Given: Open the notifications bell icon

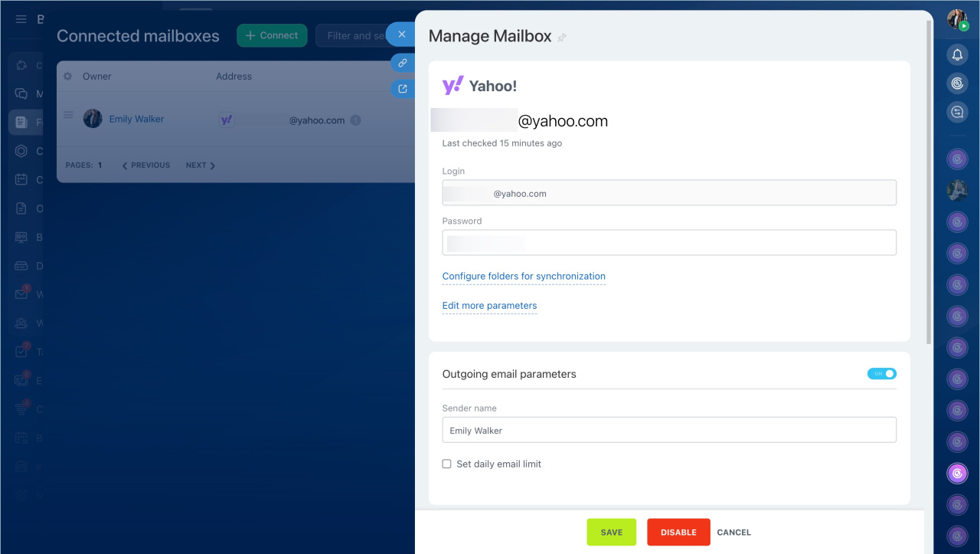Looking at the screenshot, I should pos(957,54).
